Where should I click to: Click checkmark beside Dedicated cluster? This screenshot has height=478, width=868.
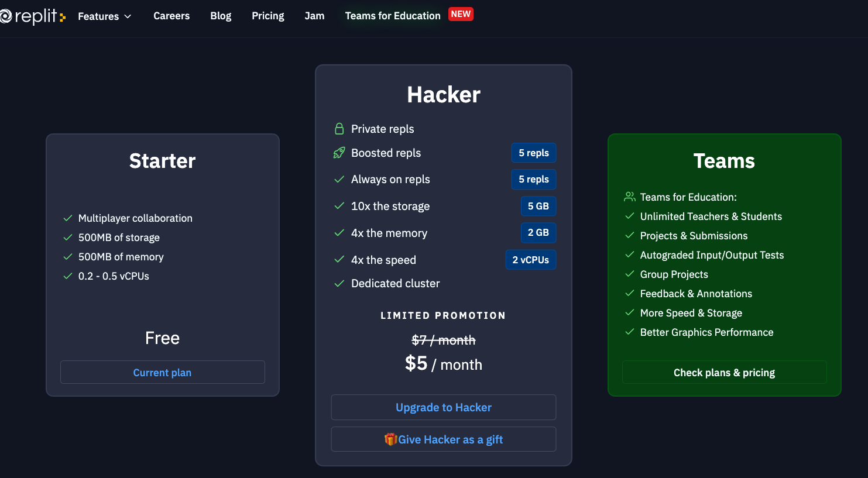[339, 283]
